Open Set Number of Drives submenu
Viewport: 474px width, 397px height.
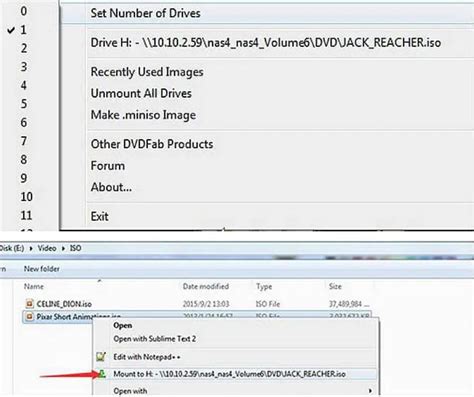267,13
